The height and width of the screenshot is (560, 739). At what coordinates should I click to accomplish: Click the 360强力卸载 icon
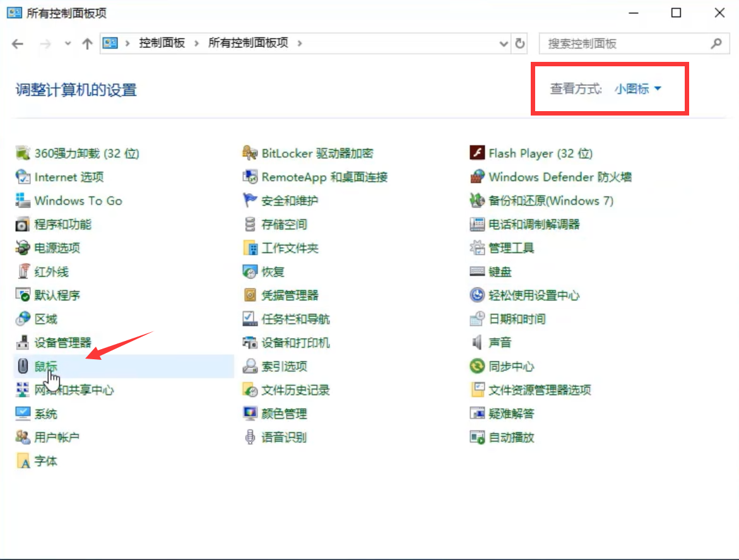pos(23,153)
